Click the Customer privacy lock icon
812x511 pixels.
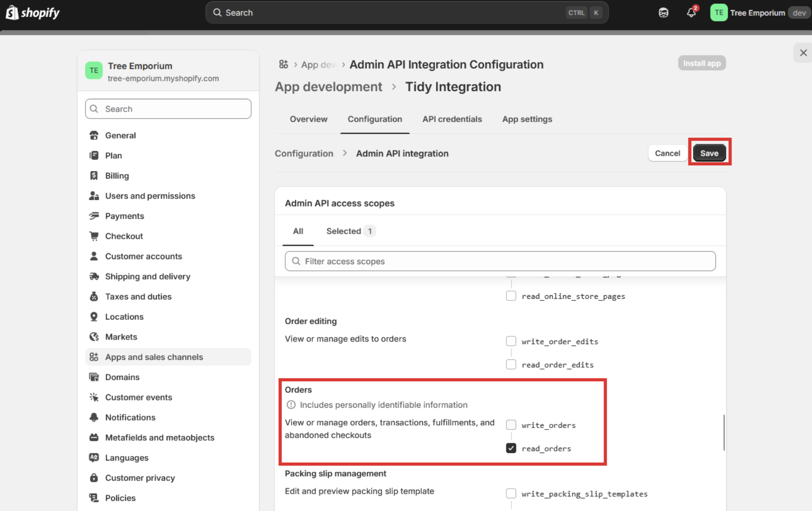(94, 478)
